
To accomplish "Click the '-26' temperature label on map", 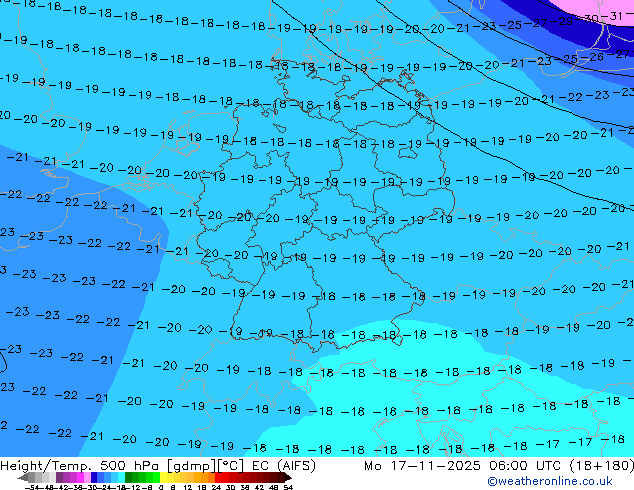I will click(594, 57).
